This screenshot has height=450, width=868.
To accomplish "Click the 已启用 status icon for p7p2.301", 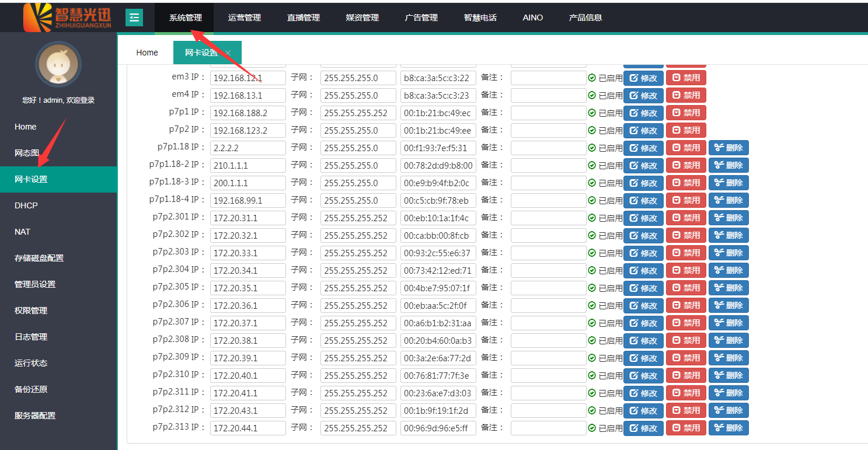I will pos(592,218).
